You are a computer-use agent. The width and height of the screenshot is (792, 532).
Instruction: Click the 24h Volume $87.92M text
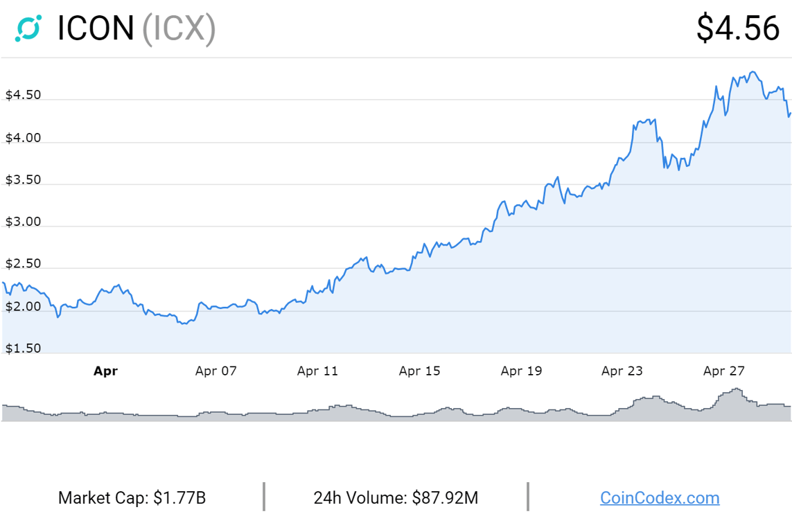tap(396, 497)
